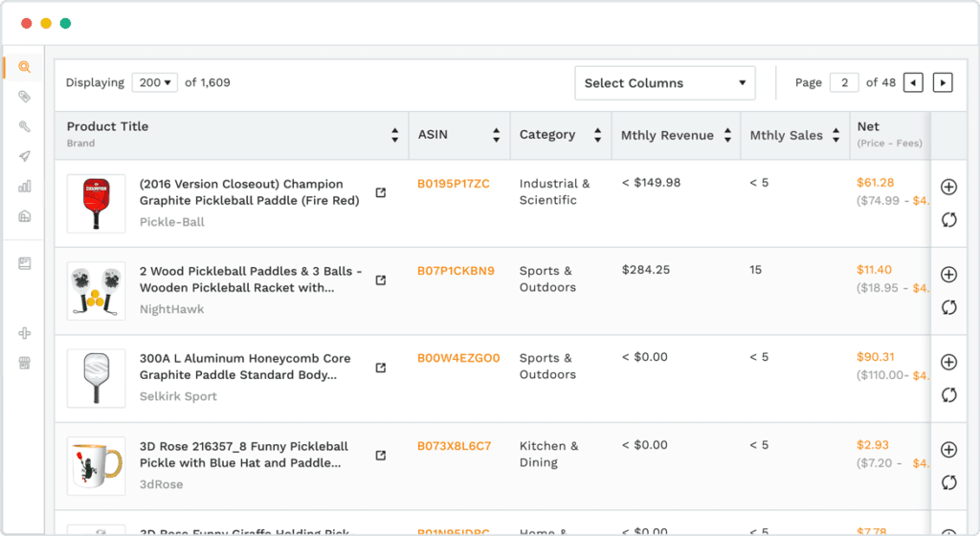This screenshot has height=536, width=980.
Task: Click the paper plane sidebar icon
Action: (24, 156)
